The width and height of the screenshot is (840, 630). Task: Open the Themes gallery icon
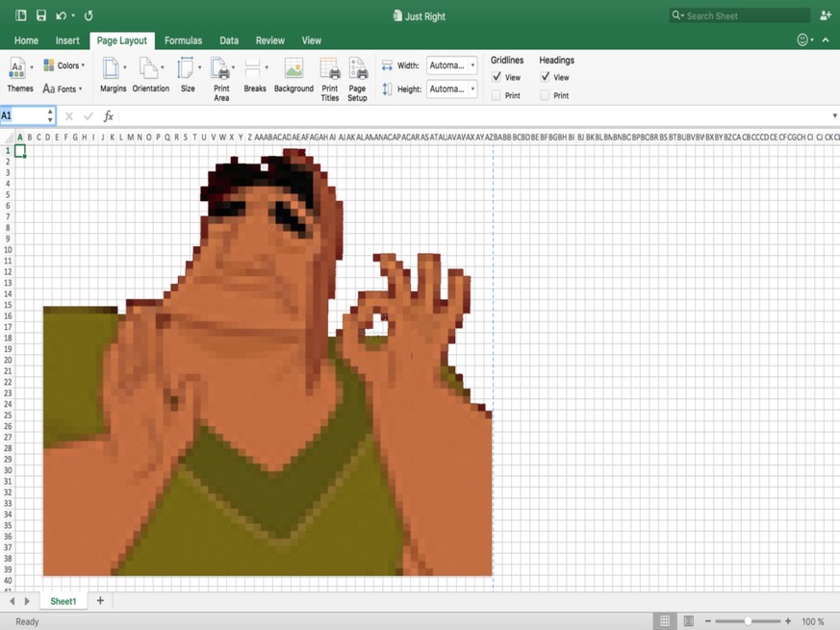click(x=18, y=69)
